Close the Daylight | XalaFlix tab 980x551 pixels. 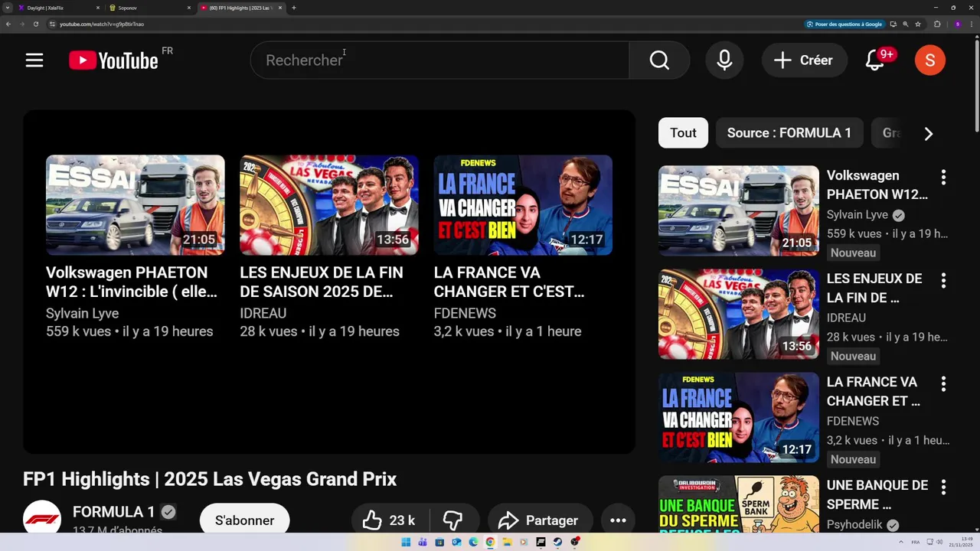click(98, 8)
